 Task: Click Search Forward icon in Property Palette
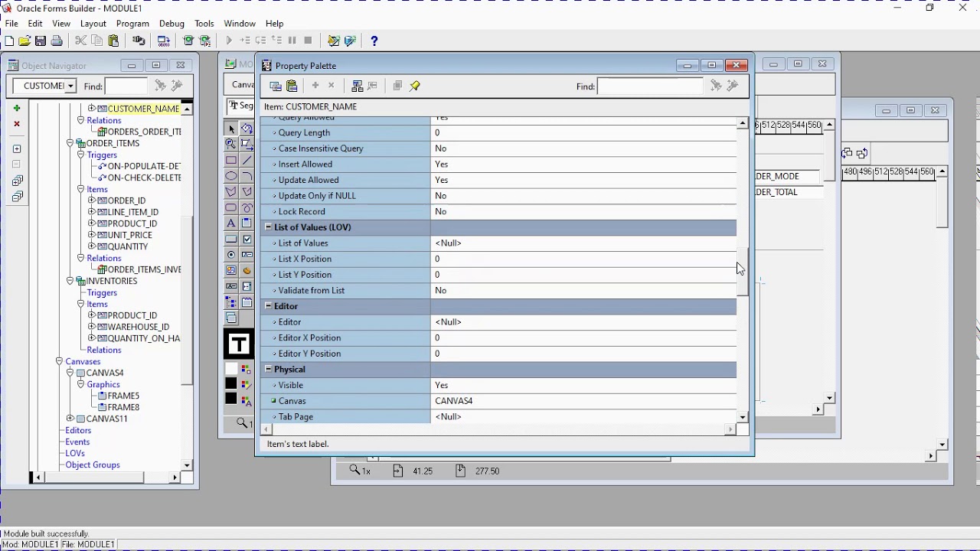pyautogui.click(x=716, y=86)
